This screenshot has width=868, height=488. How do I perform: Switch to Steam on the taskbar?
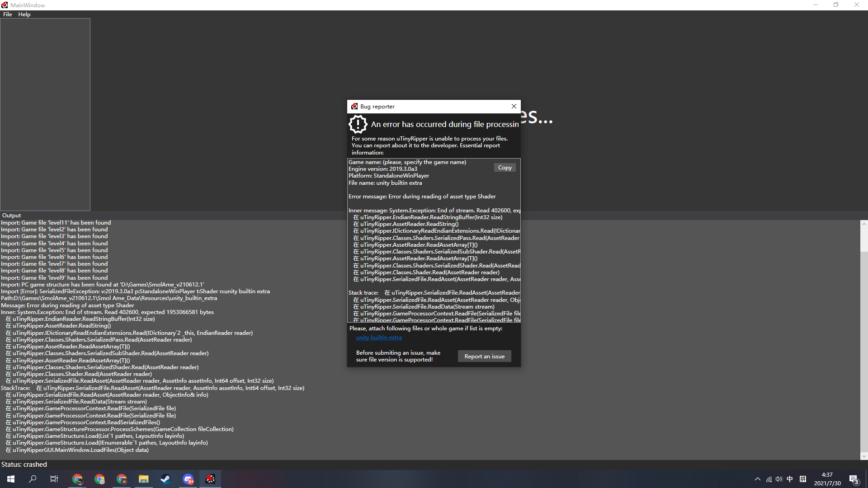coord(165,479)
